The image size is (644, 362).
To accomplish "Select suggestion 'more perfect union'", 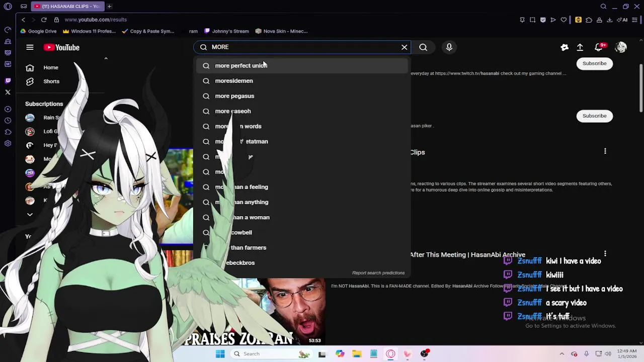I will click(302, 66).
